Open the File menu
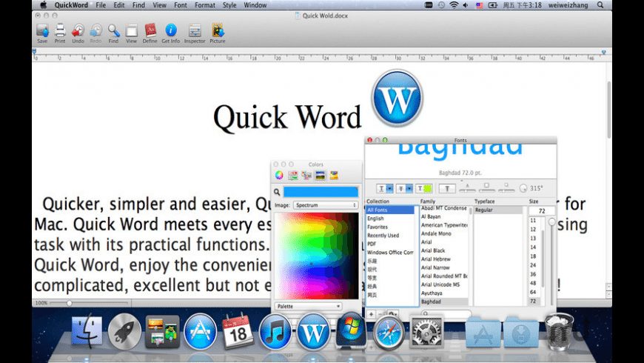 [101, 5]
